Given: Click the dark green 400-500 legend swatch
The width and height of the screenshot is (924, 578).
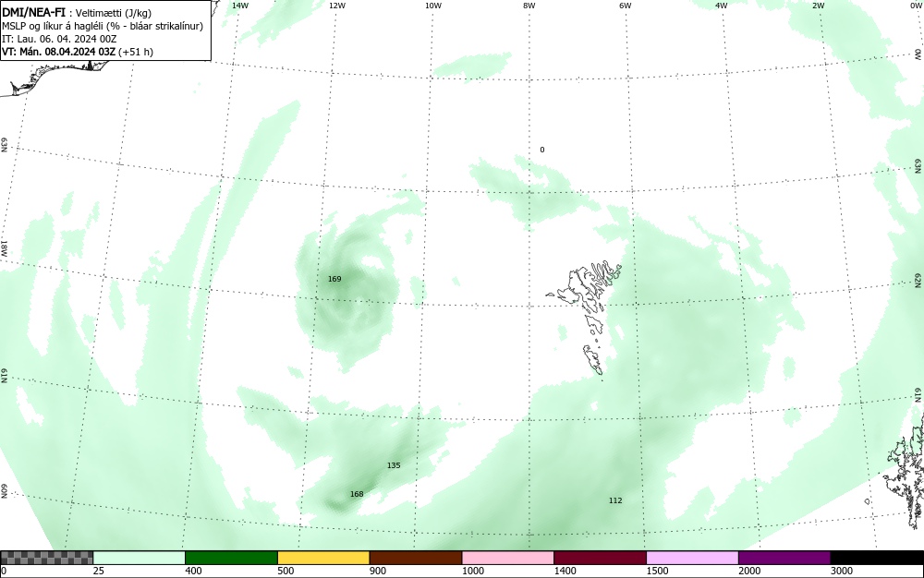Looking at the screenshot, I should [x=231, y=558].
